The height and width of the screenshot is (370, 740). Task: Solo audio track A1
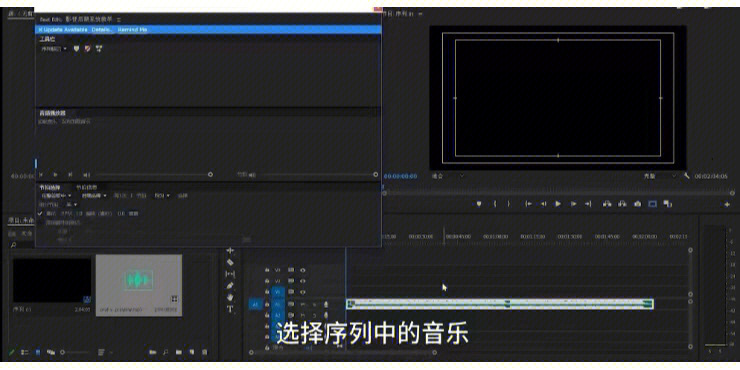[x=314, y=304]
